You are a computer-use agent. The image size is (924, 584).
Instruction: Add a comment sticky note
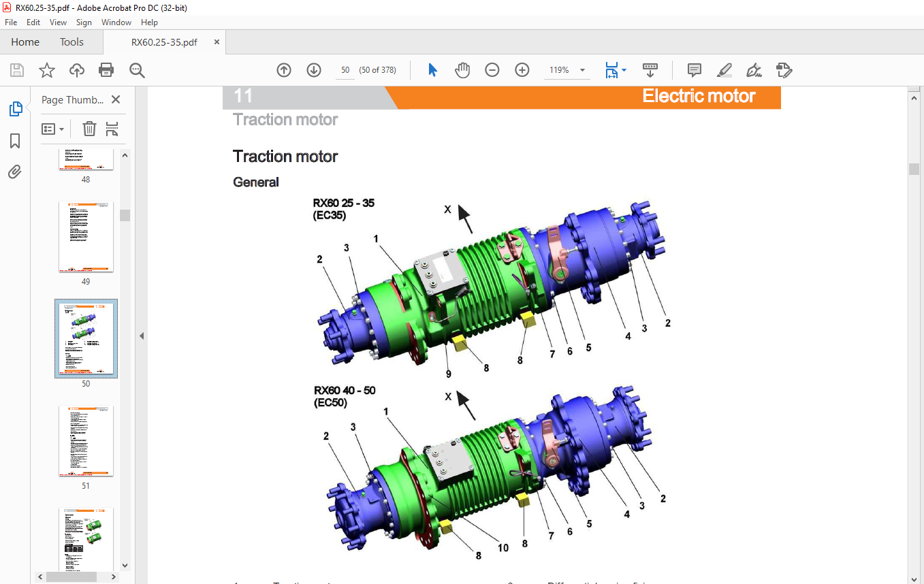695,70
